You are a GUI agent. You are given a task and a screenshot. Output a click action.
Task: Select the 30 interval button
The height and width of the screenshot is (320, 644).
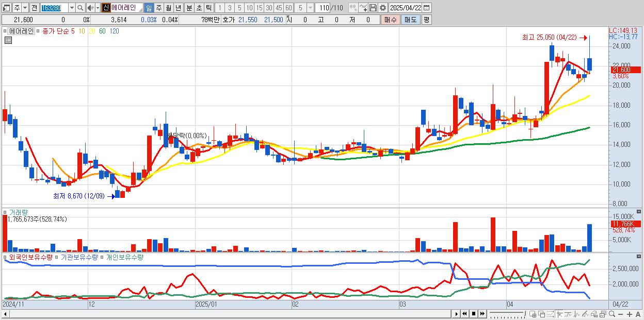[x=269, y=8]
